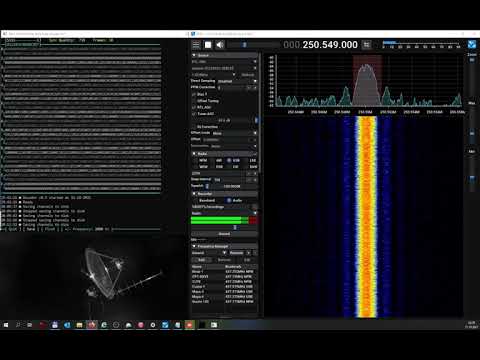Viewport: 480px width, 360px height.
Task: Open the Offset mode dropdown
Action: click(x=234, y=133)
